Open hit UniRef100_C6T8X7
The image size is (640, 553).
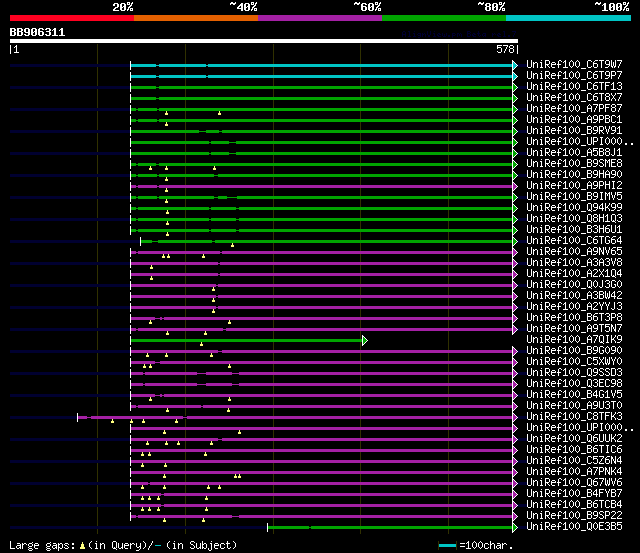(574, 98)
